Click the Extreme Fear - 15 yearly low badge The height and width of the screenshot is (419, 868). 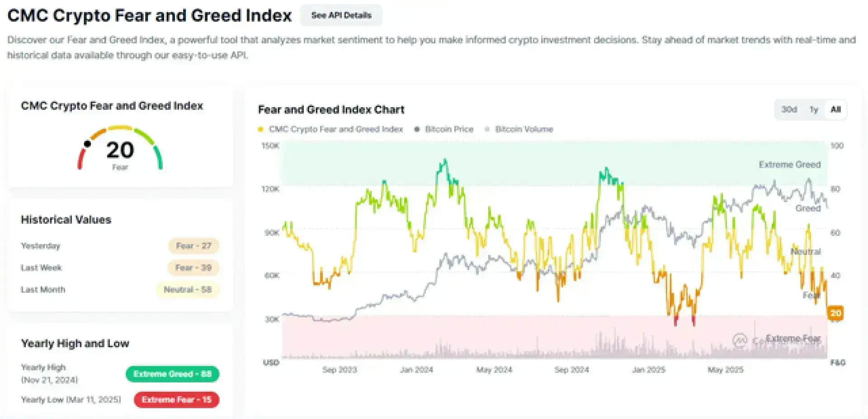pos(176,400)
